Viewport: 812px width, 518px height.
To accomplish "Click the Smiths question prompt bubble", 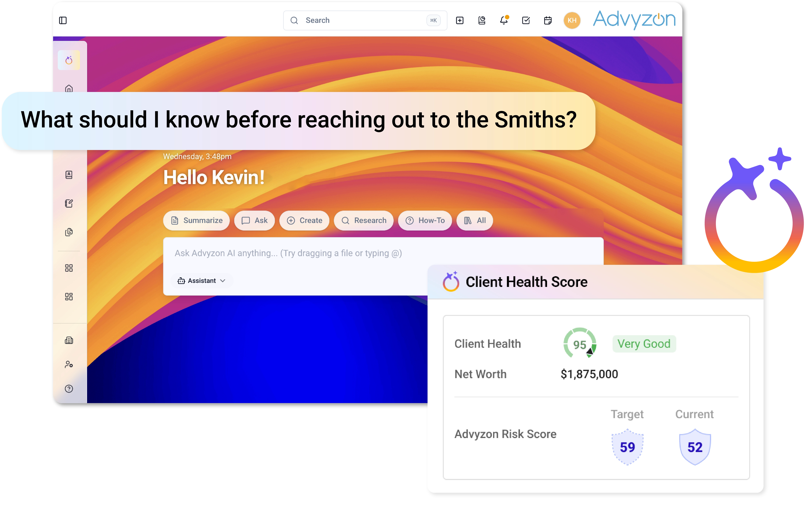I will [299, 121].
